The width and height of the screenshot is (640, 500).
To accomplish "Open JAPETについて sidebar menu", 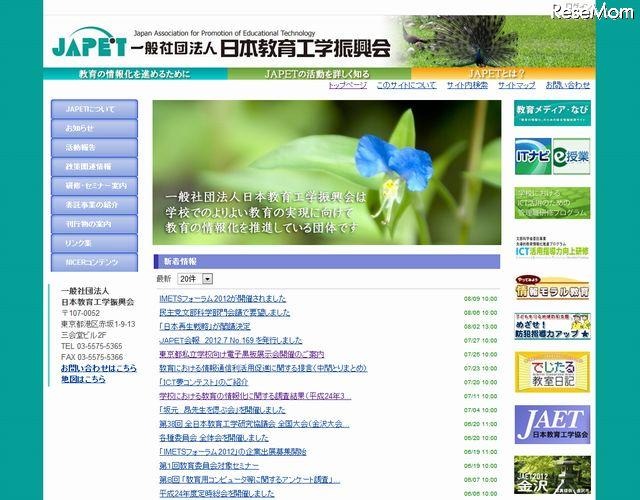I will pos(94,109).
